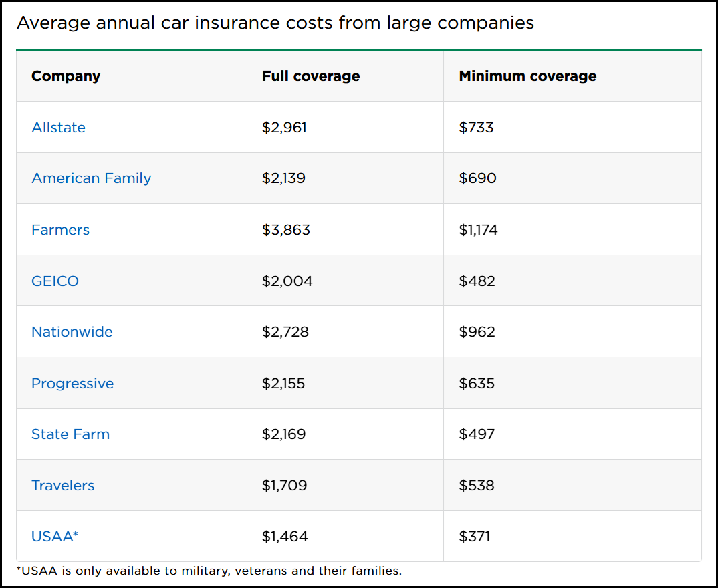The height and width of the screenshot is (588, 718).
Task: Click the Progressive company link
Action: [x=72, y=384]
